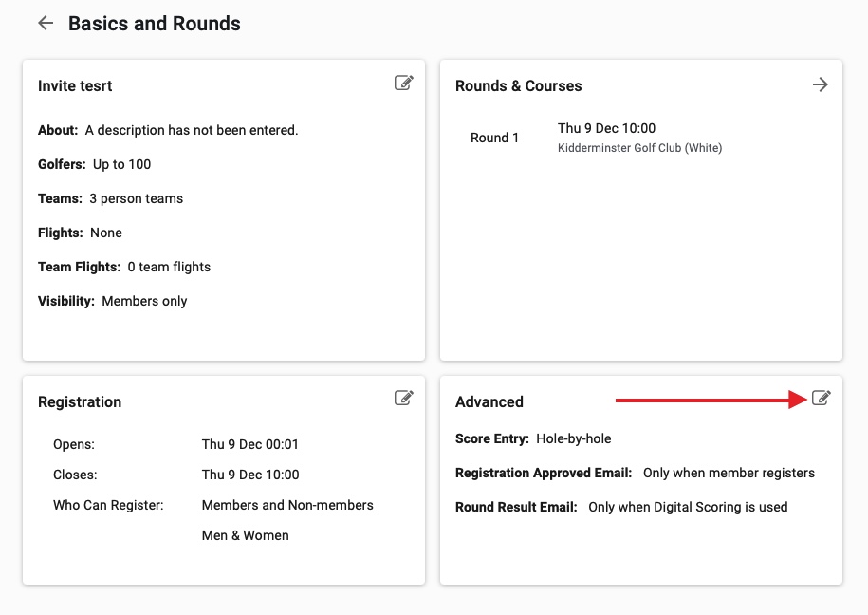Click the Teams 3 person teams line
The height and width of the screenshot is (615, 868).
136,198
